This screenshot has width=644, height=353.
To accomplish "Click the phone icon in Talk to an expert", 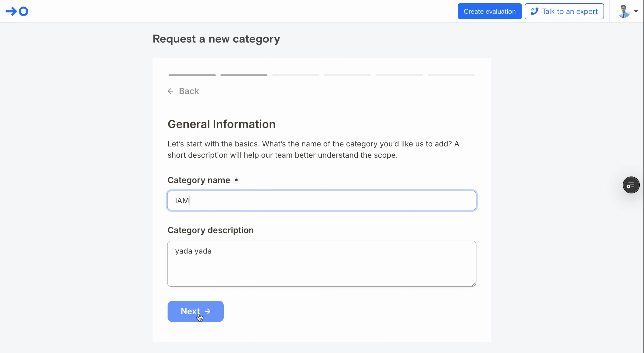I will (534, 11).
